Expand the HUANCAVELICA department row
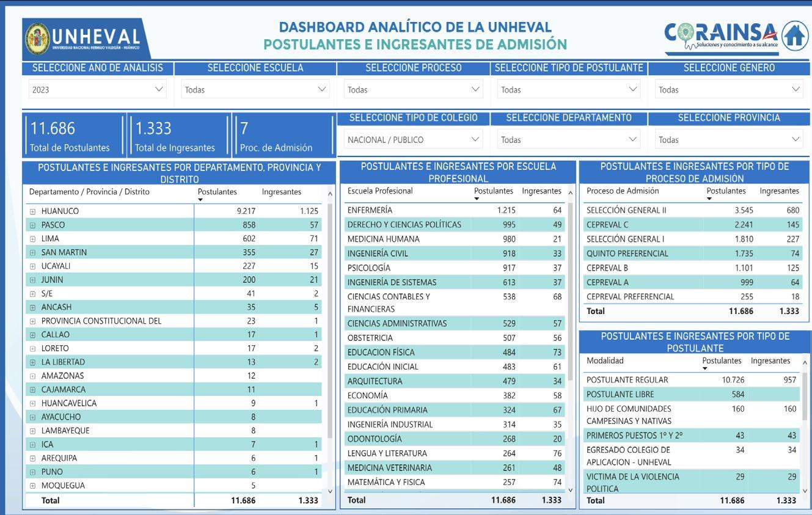The width and height of the screenshot is (812, 515). coord(33,403)
